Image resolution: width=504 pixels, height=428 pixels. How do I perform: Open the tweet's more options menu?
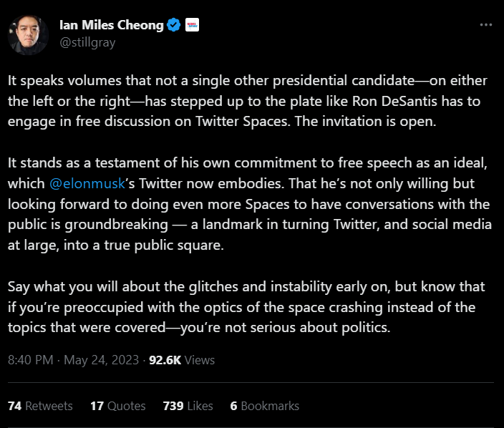(485, 25)
